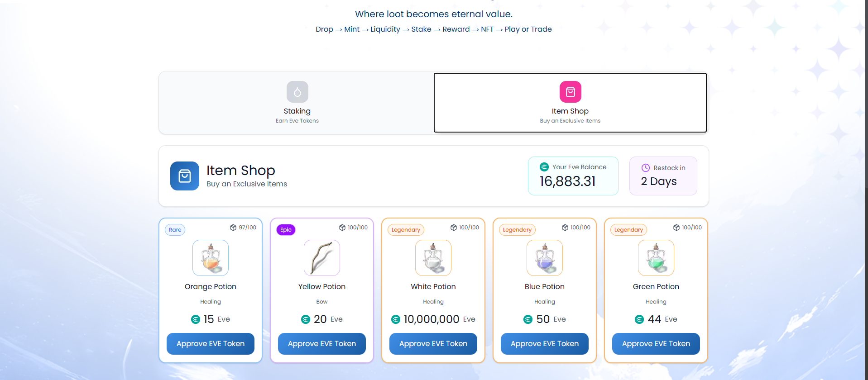The width and height of the screenshot is (868, 380).
Task: Approve EVE Token for White Potion
Action: point(433,344)
